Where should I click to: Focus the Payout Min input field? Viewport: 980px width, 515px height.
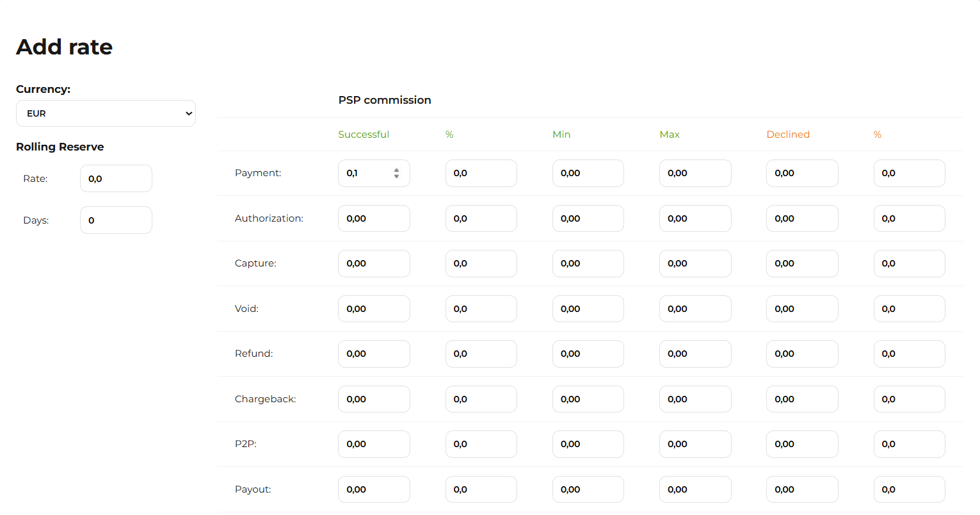point(588,489)
